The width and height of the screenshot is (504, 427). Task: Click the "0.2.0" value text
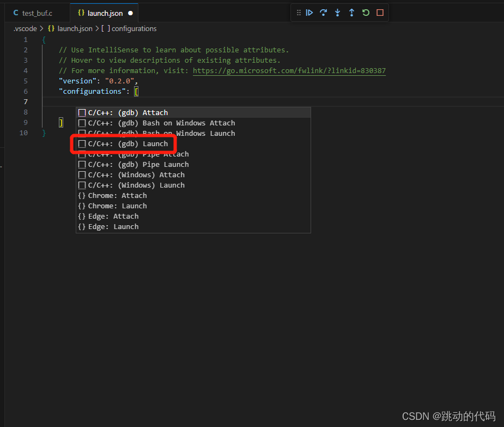point(119,81)
